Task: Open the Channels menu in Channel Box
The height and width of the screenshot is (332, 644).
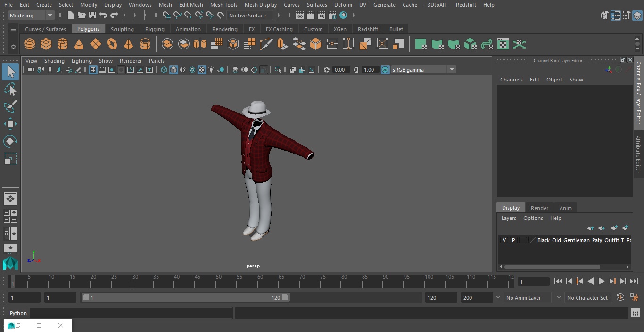Action: click(x=511, y=80)
